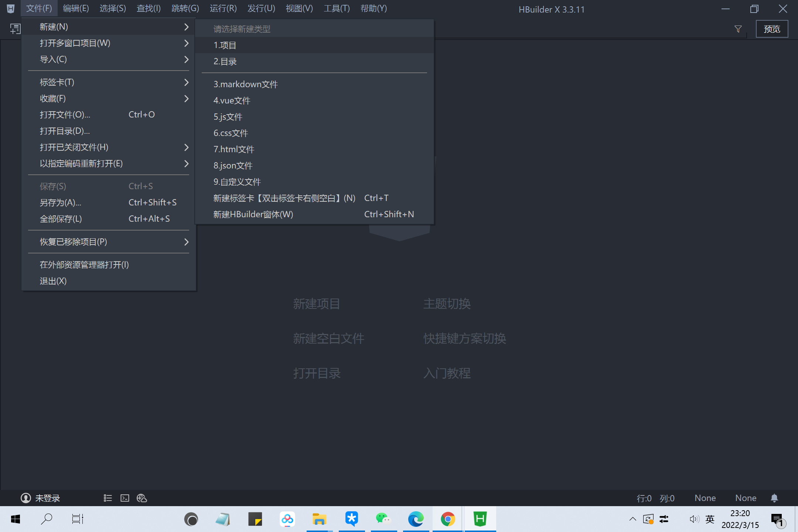Viewport: 798px width, 532px height.
Task: Open Windows Start menu
Action: (16, 519)
